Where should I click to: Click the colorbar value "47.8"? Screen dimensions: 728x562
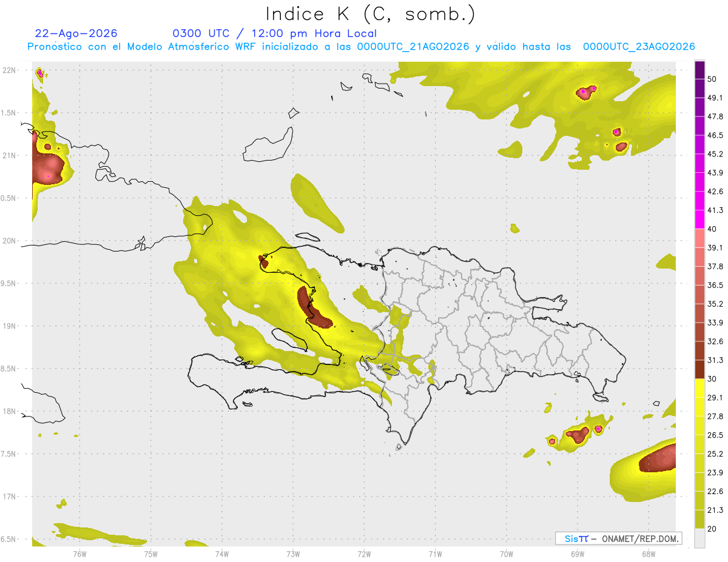click(715, 116)
